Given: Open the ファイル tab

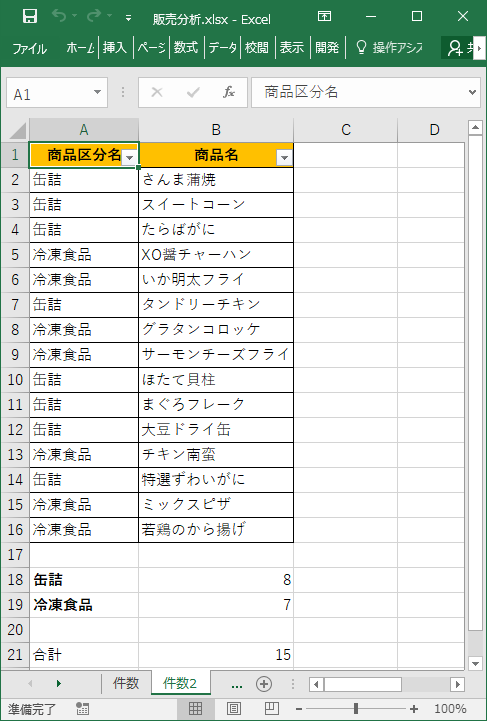Looking at the screenshot, I should coord(29,48).
